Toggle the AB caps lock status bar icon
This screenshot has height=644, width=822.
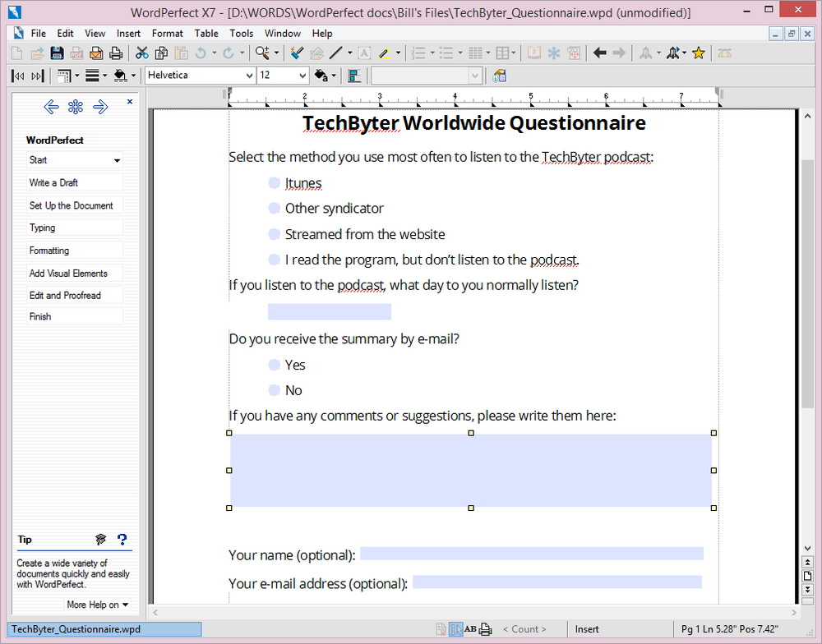(x=470, y=629)
